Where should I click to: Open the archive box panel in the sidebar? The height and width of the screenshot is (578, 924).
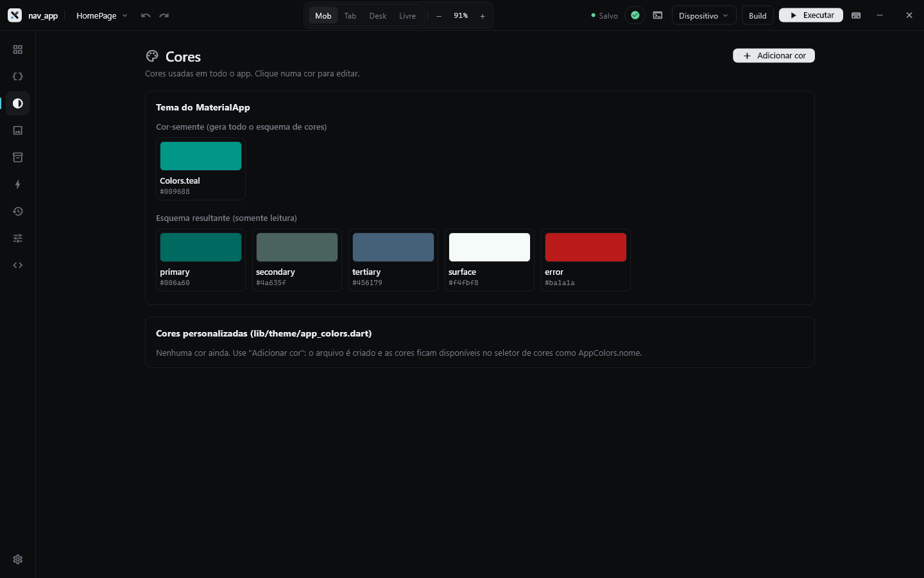[x=18, y=157]
